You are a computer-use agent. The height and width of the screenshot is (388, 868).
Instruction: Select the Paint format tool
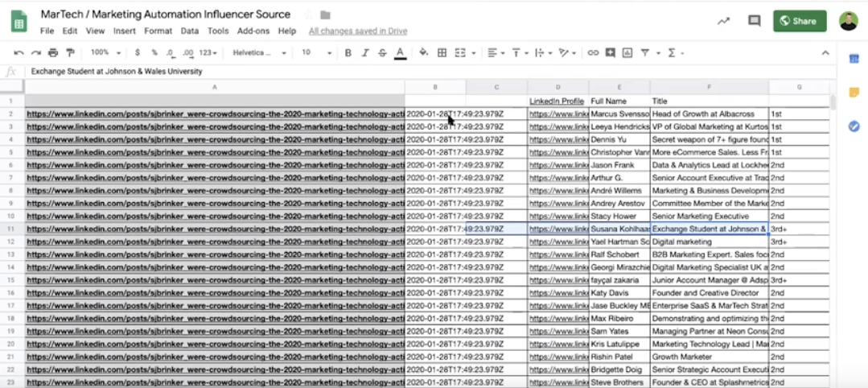click(x=70, y=52)
